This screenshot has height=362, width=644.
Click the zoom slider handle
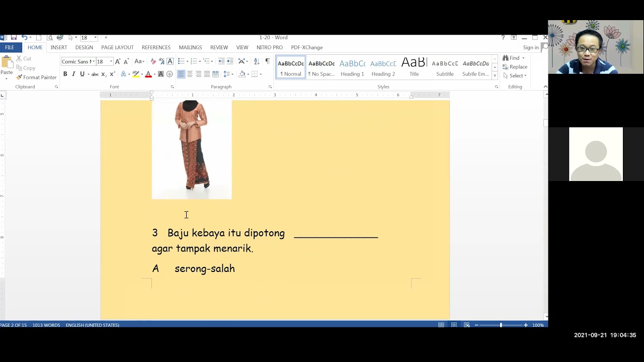[x=501, y=325]
